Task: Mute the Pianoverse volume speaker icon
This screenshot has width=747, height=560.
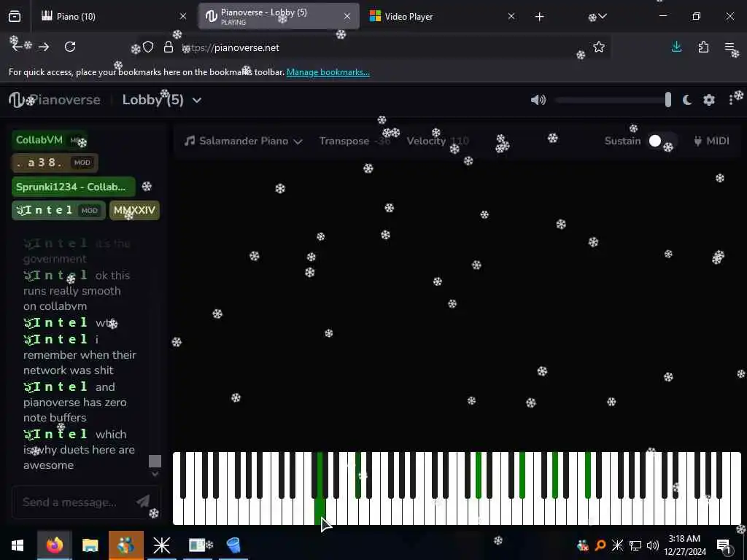Action: pos(538,100)
